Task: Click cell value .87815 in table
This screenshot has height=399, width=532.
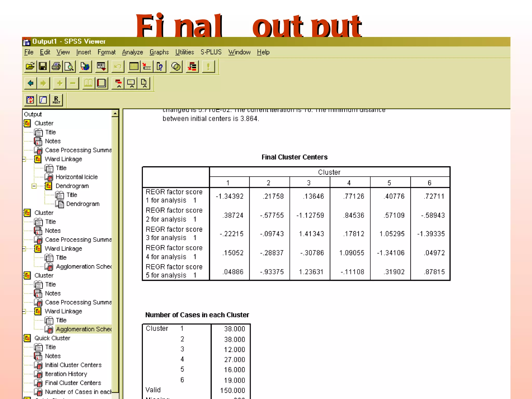Action: click(x=434, y=272)
